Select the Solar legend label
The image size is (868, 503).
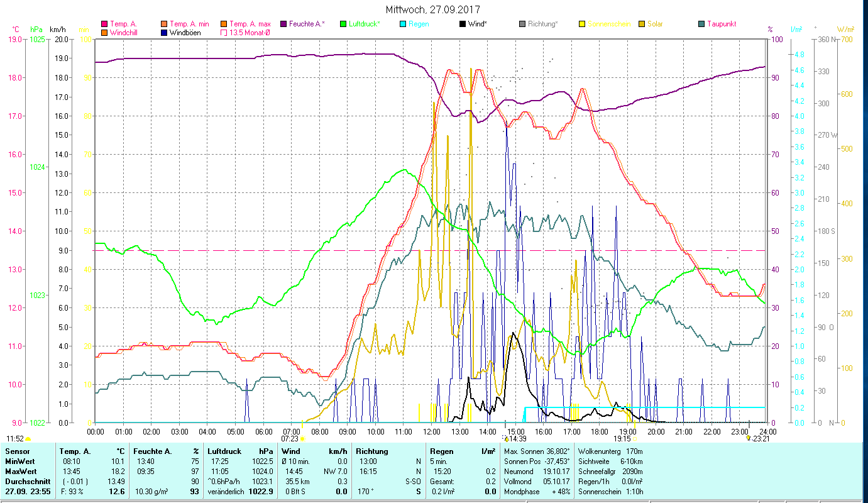tap(655, 24)
